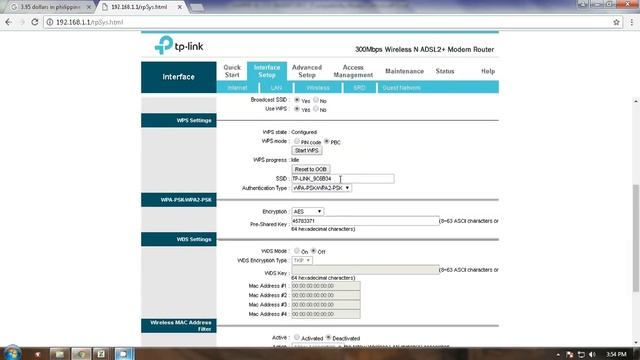Click the SSID input field
The width and height of the screenshot is (640, 360).
point(343,179)
